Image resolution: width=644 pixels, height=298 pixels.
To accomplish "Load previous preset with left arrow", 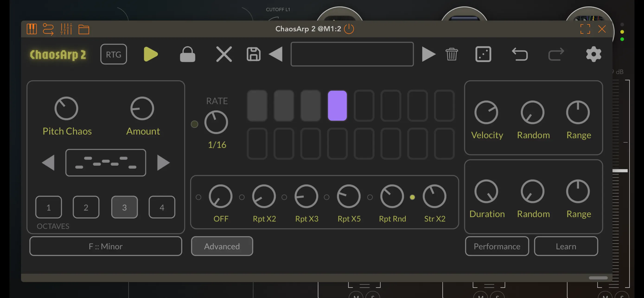I will 276,54.
